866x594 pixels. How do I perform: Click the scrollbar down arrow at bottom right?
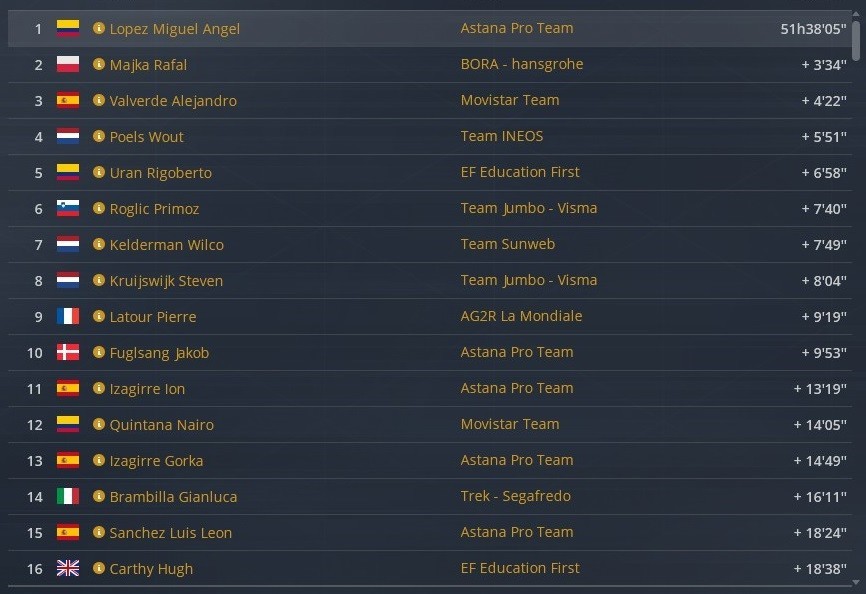856,583
